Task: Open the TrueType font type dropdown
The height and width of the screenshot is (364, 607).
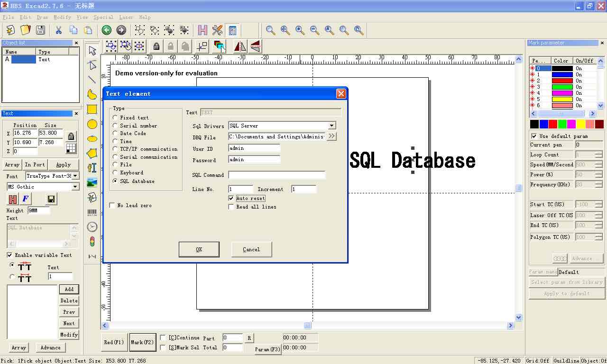Action: [x=75, y=176]
